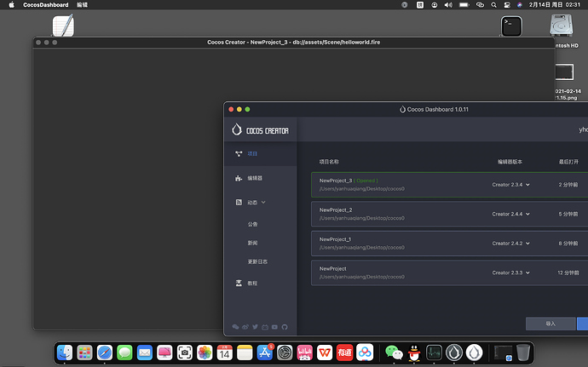Open Baidu Netdisk from the Dock
The width and height of the screenshot is (588, 367).
pyautogui.click(x=365, y=353)
